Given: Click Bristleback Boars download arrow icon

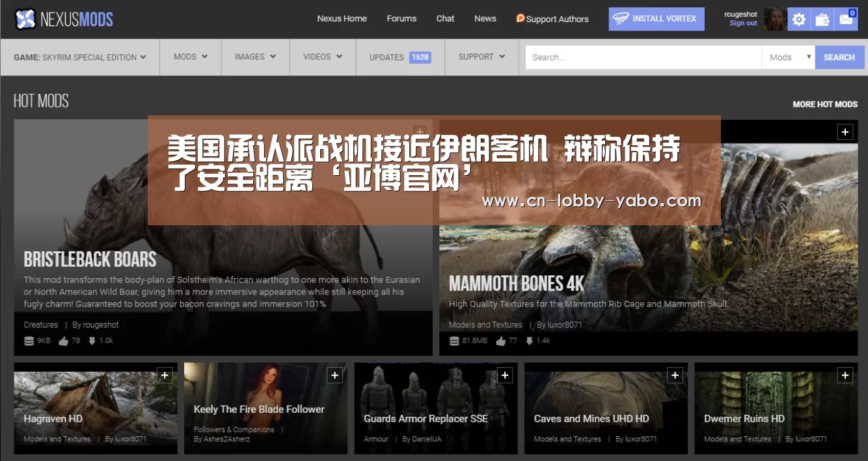Looking at the screenshot, I should click(x=92, y=341).
